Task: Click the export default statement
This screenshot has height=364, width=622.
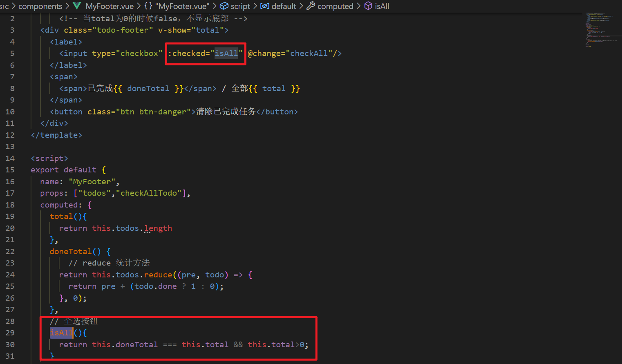Action: [x=64, y=170]
